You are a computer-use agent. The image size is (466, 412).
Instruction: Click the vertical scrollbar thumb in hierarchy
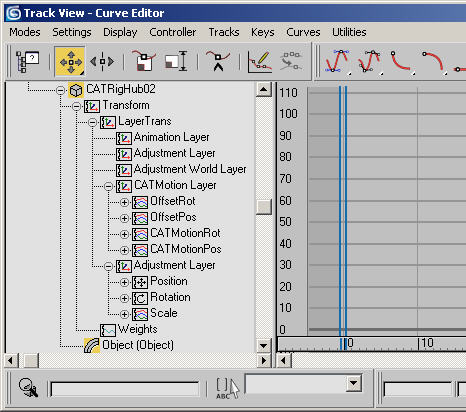[264, 207]
